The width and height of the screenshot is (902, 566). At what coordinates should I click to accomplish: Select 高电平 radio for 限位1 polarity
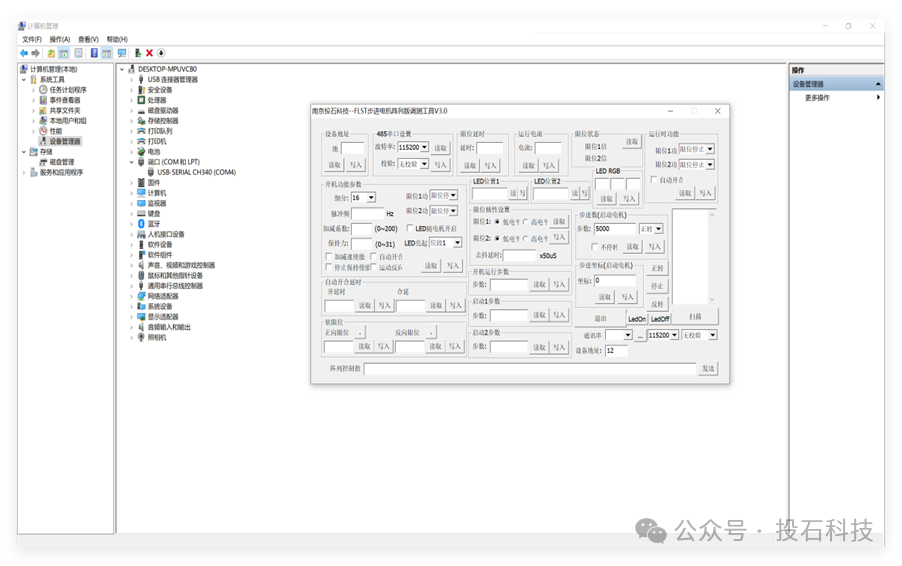pyautogui.click(x=525, y=222)
